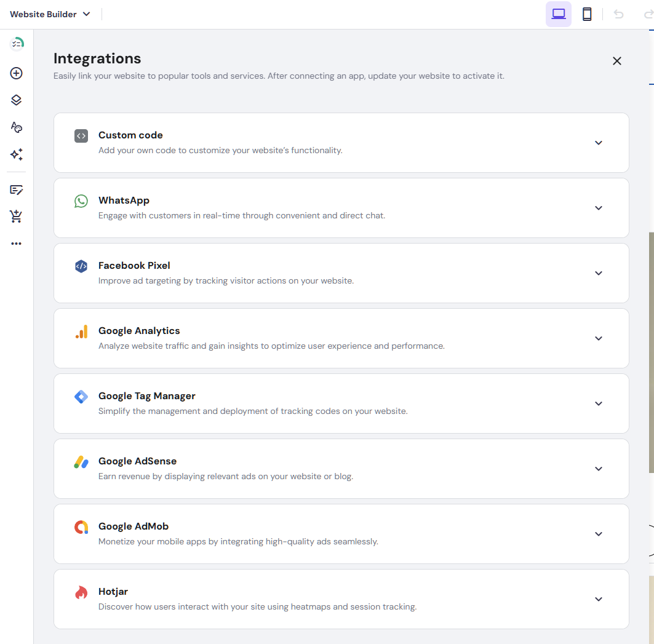Click the WhatsApp logo icon
This screenshot has width=654, height=644.
point(81,201)
